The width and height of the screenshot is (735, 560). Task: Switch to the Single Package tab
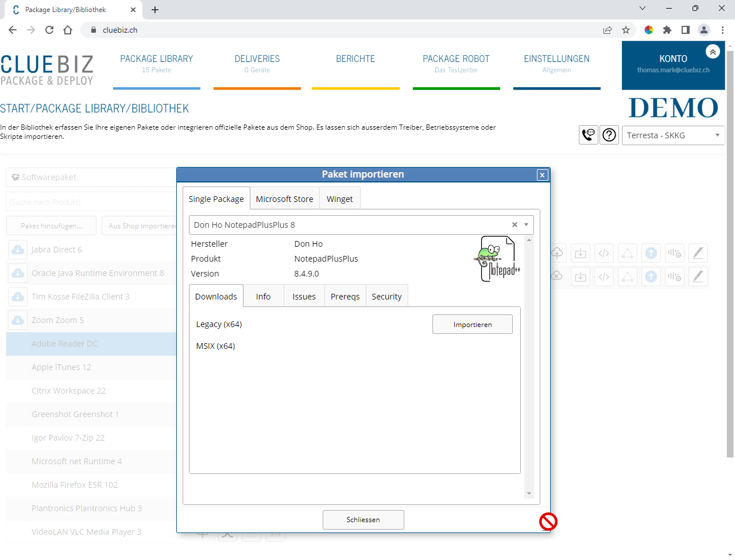pyautogui.click(x=216, y=199)
